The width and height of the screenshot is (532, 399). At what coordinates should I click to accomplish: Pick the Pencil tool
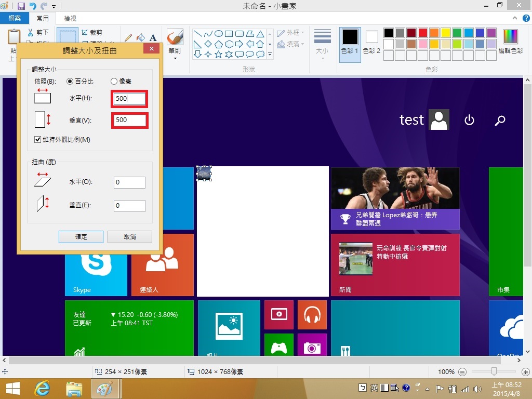pos(129,37)
